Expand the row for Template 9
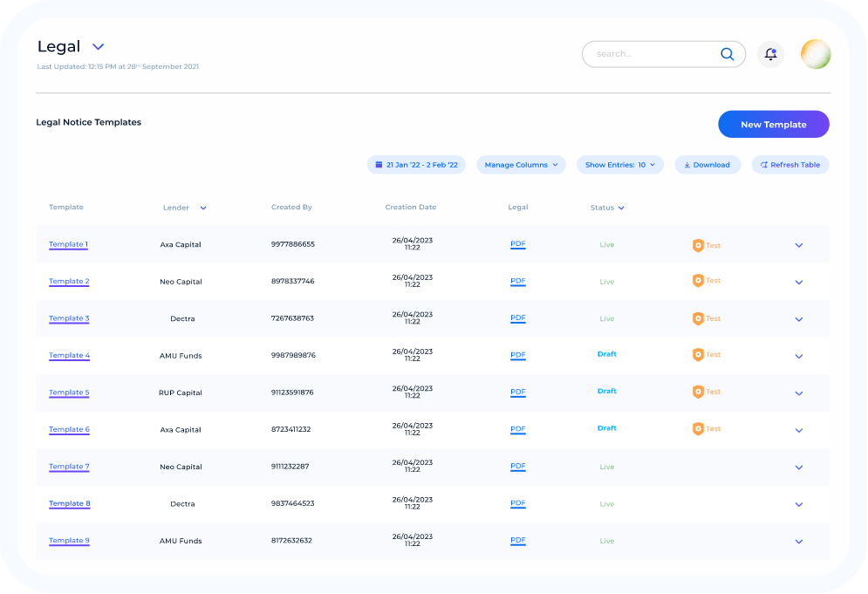The width and height of the screenshot is (868, 594). coord(798,542)
